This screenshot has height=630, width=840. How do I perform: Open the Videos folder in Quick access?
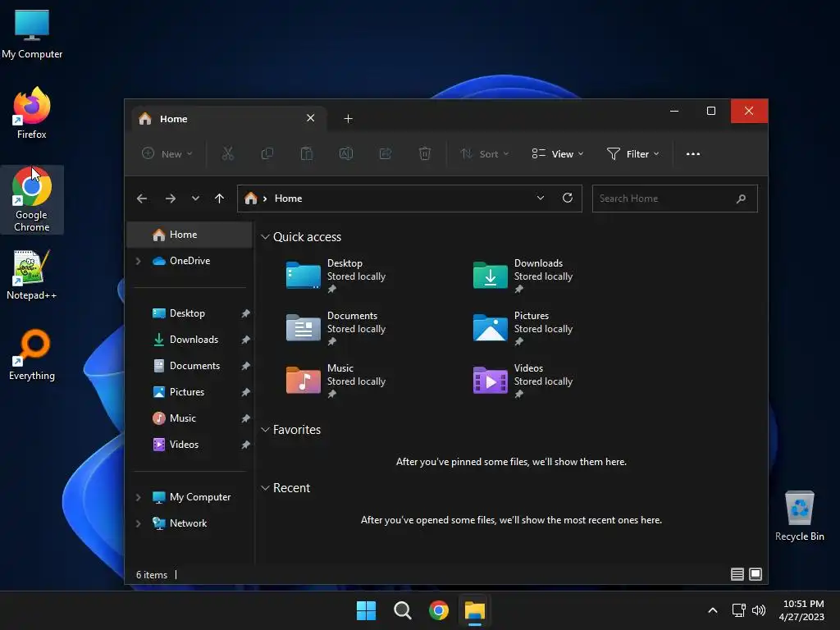click(x=523, y=381)
